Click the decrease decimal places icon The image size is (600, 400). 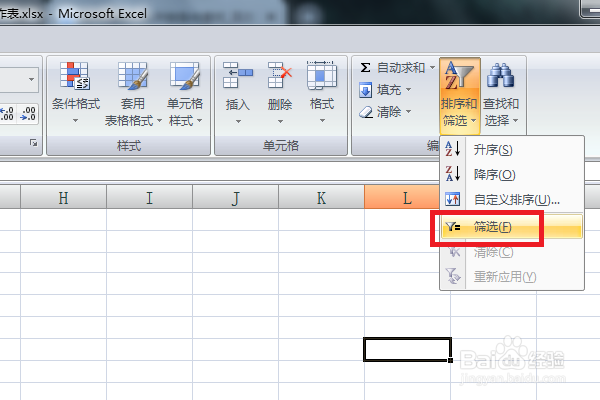[28, 113]
